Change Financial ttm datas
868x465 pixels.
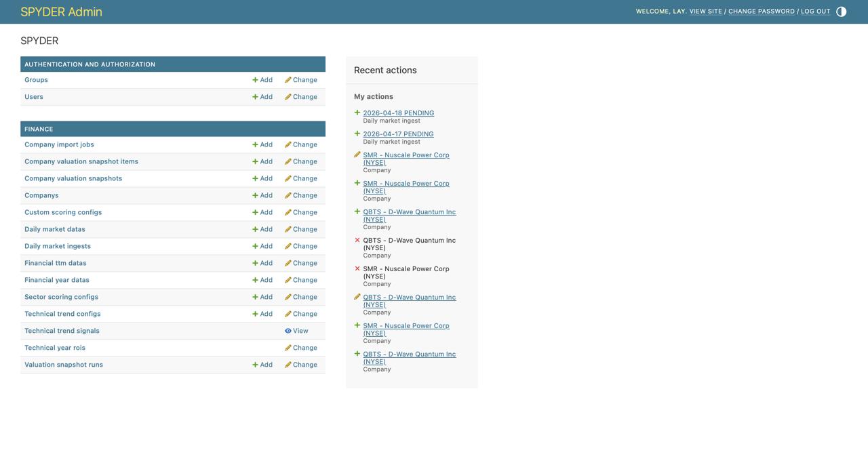click(x=301, y=263)
